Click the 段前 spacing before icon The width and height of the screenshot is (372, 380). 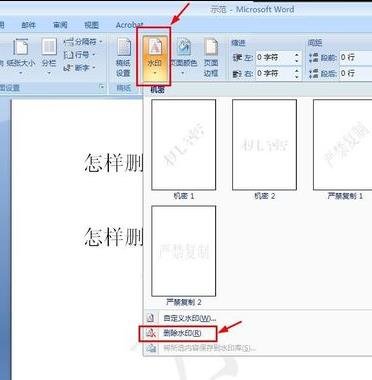(x=313, y=57)
